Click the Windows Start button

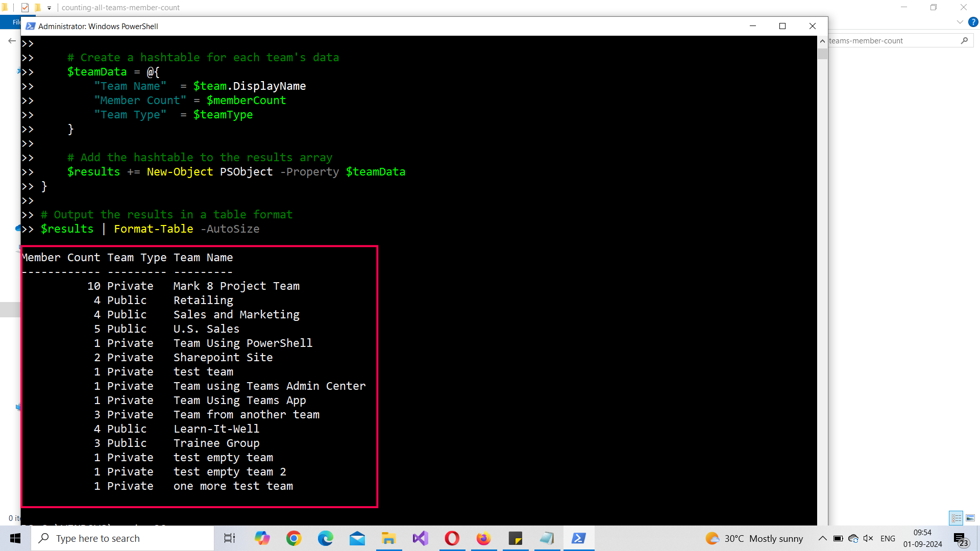click(x=15, y=538)
